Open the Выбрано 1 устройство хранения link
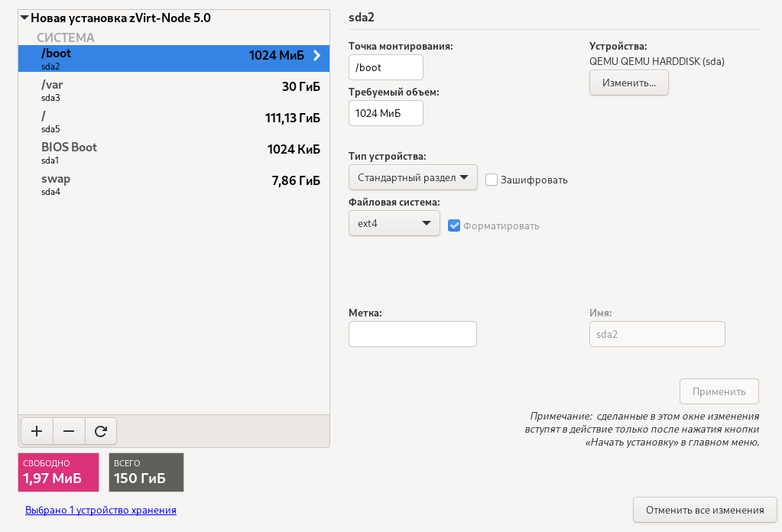 tap(101, 510)
